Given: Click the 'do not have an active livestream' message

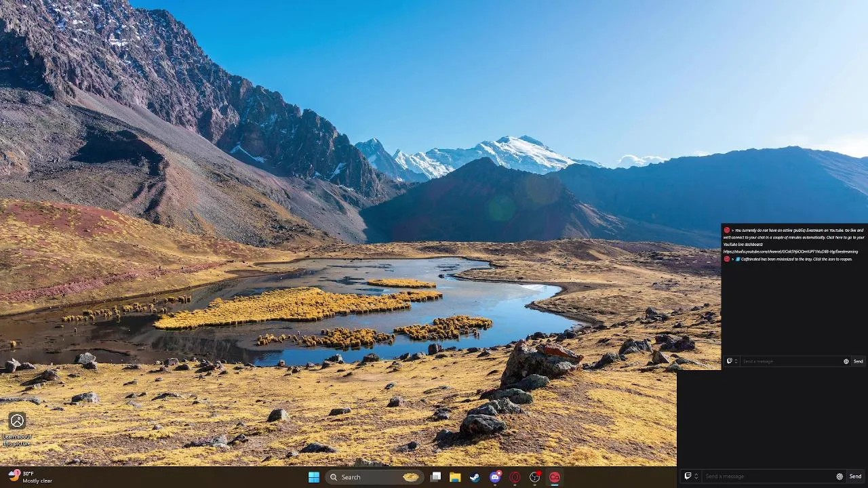Looking at the screenshot, I should click(x=794, y=237).
